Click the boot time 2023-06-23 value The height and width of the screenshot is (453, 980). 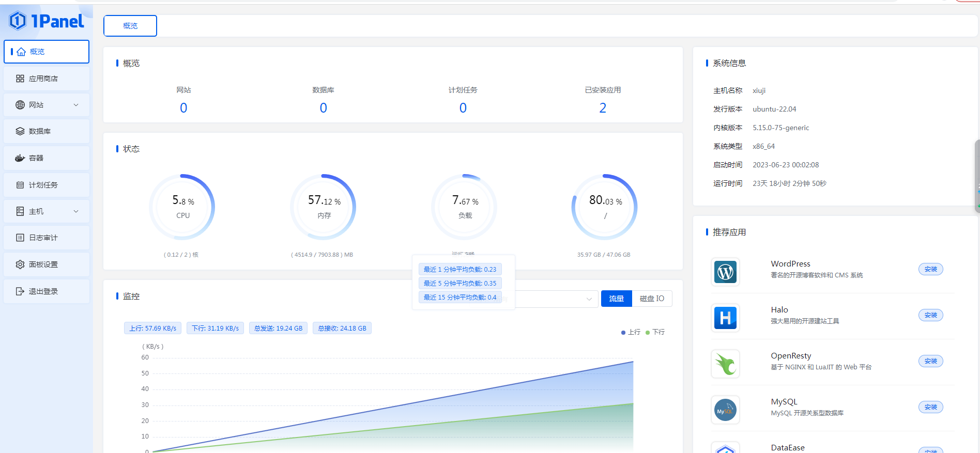tap(786, 165)
